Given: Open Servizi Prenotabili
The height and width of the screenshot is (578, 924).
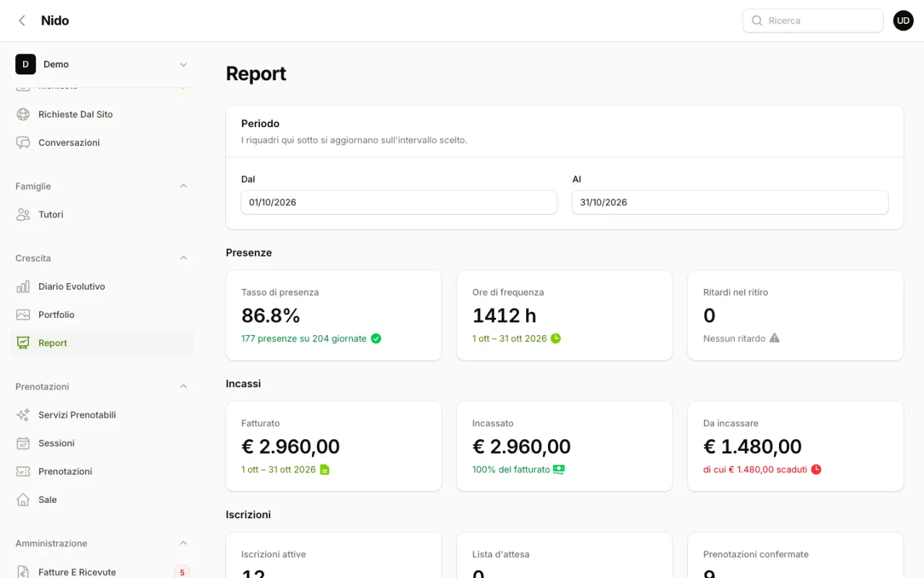Looking at the screenshot, I should [103, 415].
